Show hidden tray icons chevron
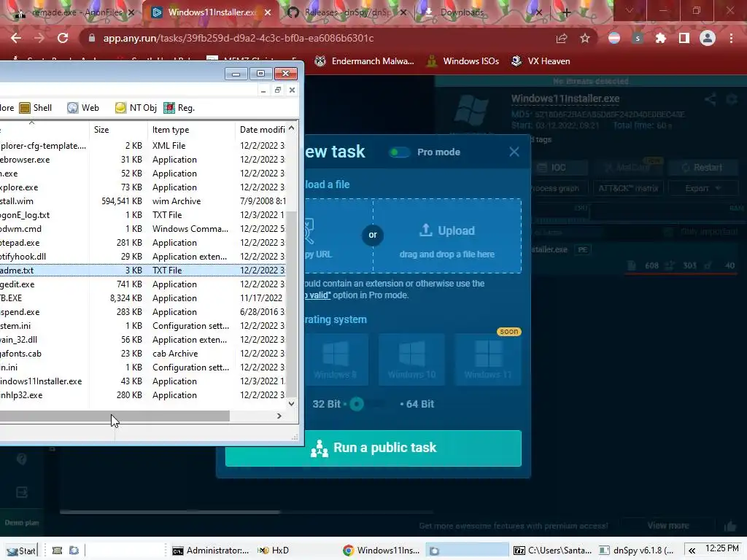This screenshot has height=560, width=747. click(692, 551)
